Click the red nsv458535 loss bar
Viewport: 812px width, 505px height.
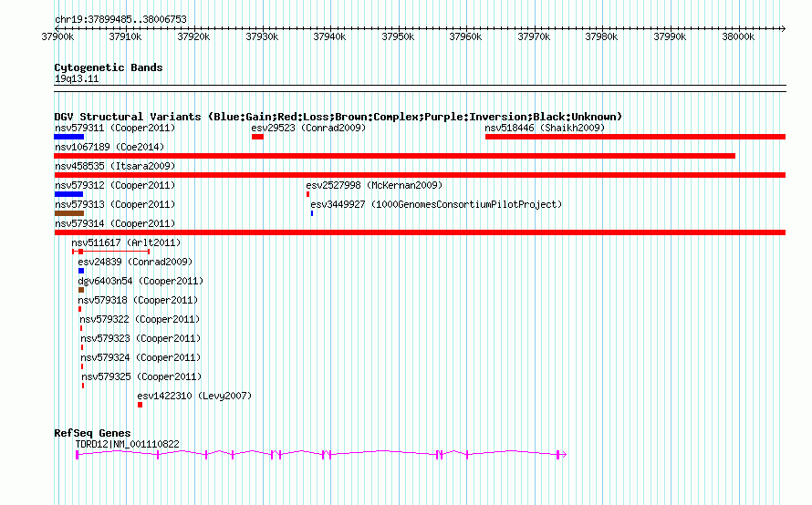420,175
